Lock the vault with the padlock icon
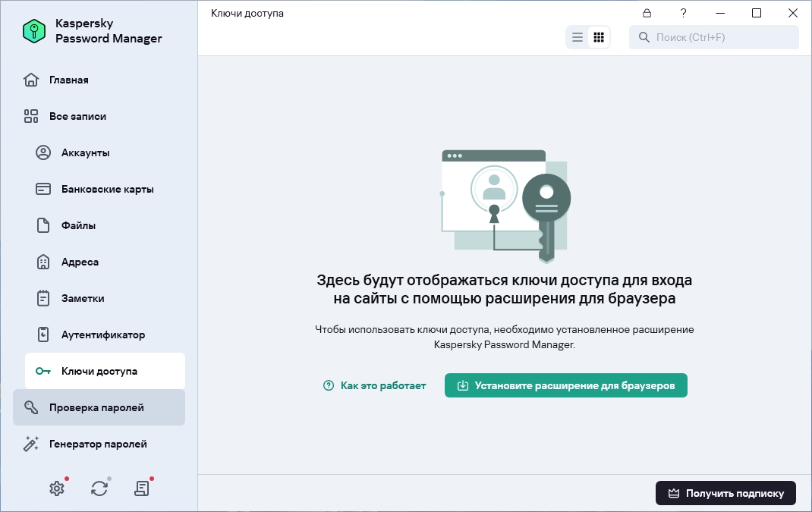Viewport: 812px width, 512px height. click(647, 13)
